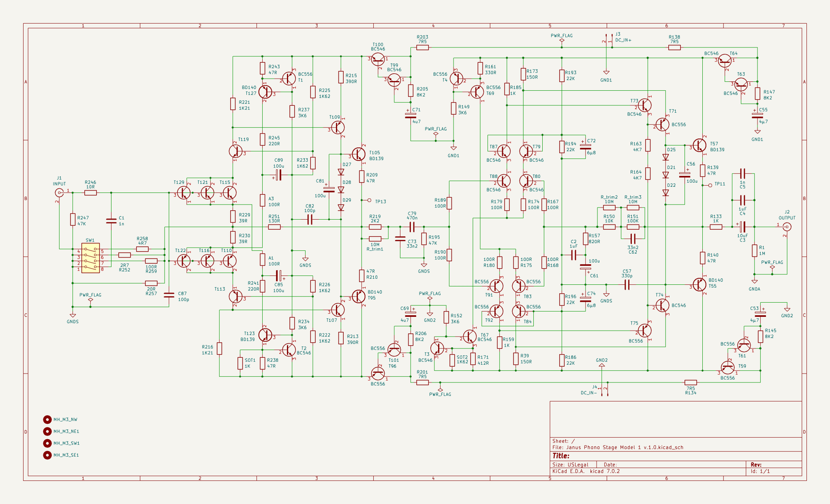Select transistor T73 BC546
830x504 pixels.
[x=644, y=105]
